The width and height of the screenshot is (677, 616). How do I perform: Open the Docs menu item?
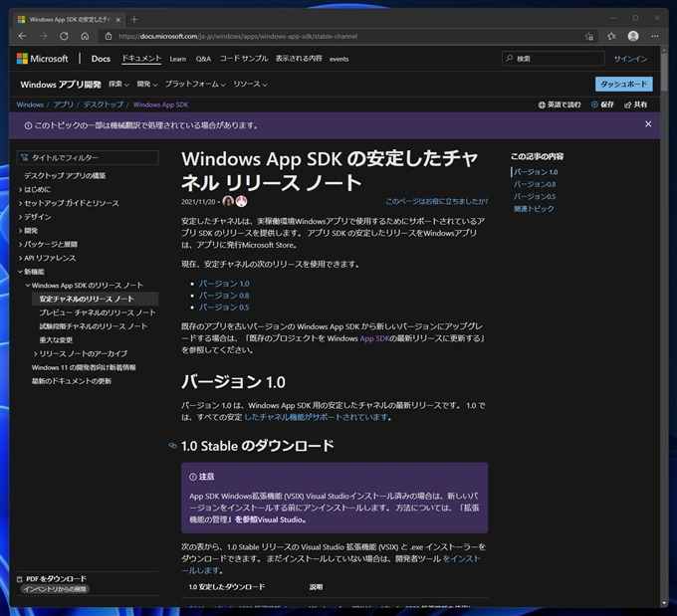click(x=101, y=59)
